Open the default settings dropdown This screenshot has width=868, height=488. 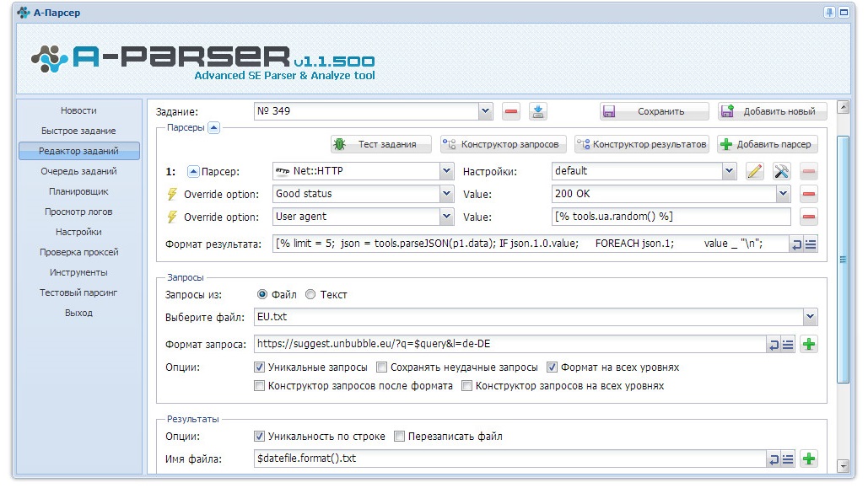click(x=729, y=172)
